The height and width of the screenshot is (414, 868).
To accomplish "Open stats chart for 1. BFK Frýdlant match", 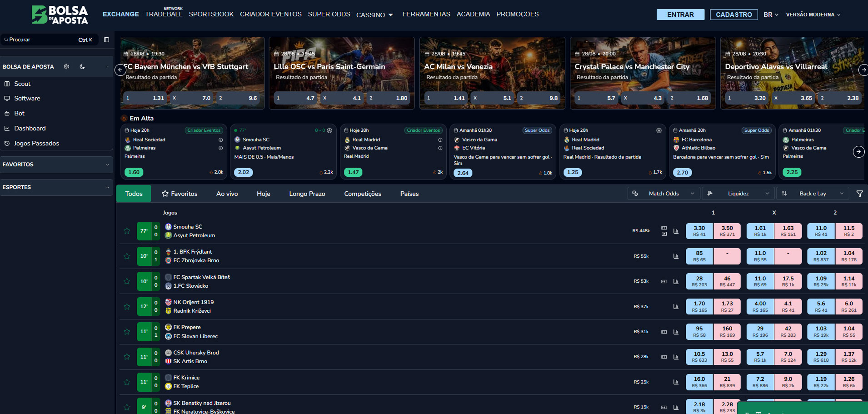I will click(x=676, y=256).
